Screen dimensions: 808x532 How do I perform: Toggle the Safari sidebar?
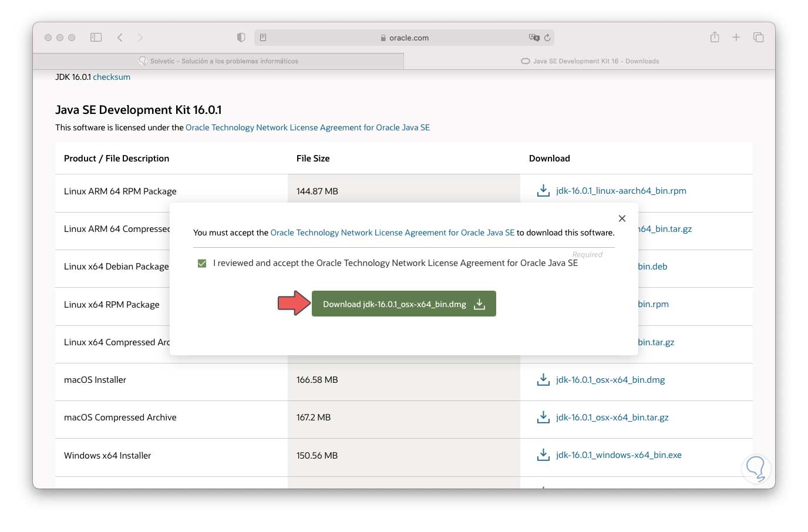[96, 38]
